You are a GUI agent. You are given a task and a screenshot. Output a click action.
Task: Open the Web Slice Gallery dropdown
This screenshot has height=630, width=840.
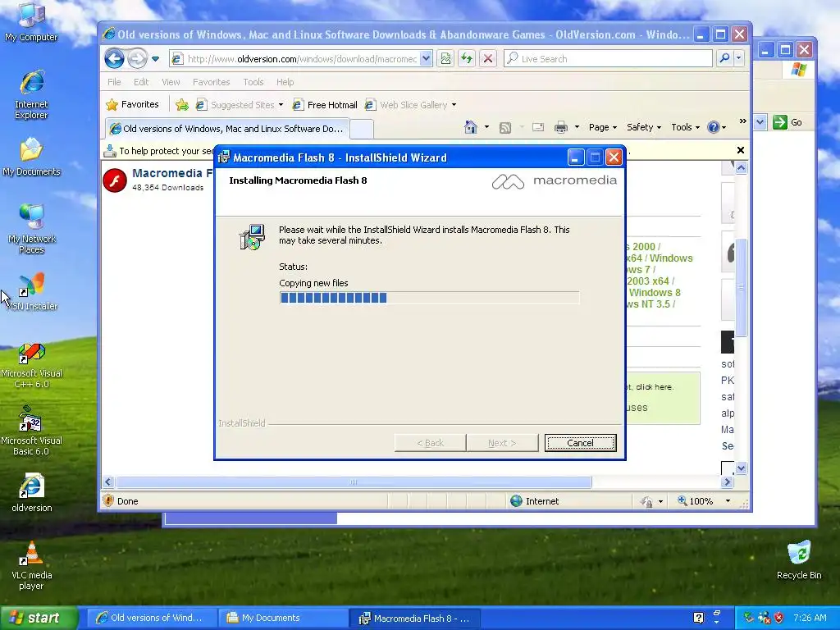point(410,105)
